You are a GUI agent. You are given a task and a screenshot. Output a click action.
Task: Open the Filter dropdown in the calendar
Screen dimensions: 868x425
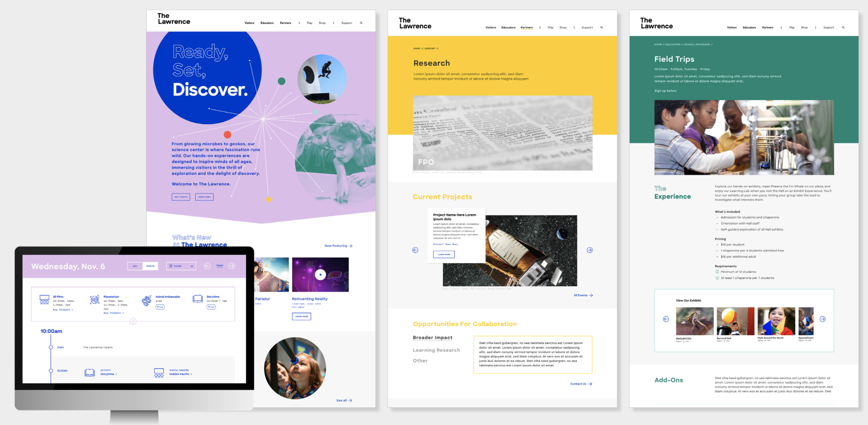coord(181,266)
